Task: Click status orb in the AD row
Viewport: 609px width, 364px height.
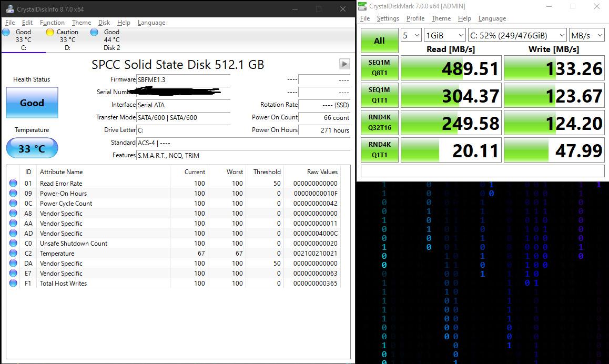Action: (x=13, y=233)
